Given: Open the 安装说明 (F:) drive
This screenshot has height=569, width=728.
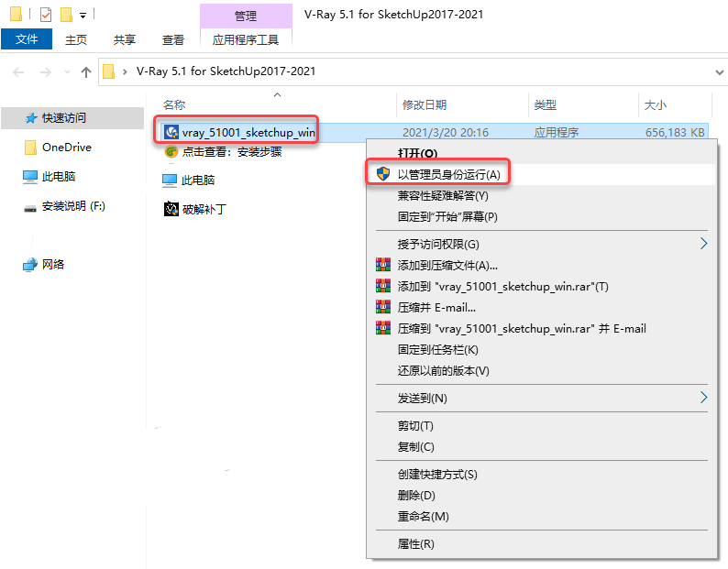Looking at the screenshot, I should click(73, 205).
